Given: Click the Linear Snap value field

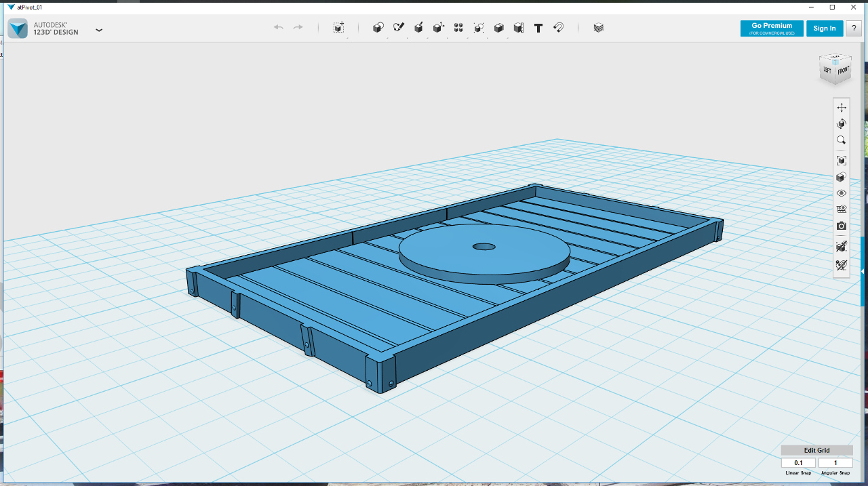Looking at the screenshot, I should click(798, 463).
